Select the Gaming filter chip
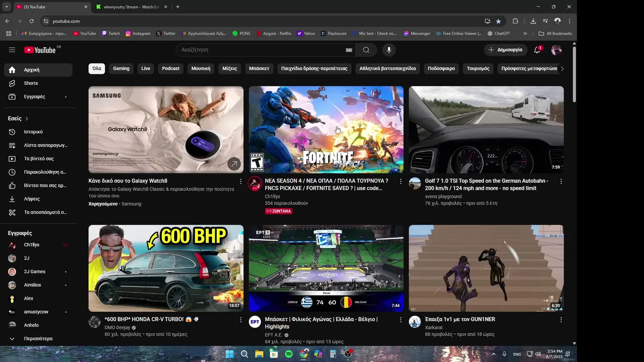 coord(121,68)
